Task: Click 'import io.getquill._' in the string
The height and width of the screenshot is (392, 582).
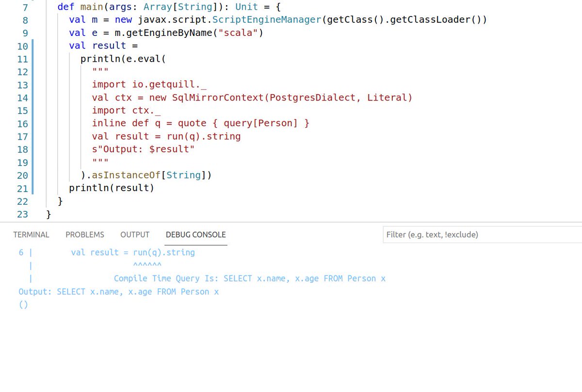Action: pos(149,84)
